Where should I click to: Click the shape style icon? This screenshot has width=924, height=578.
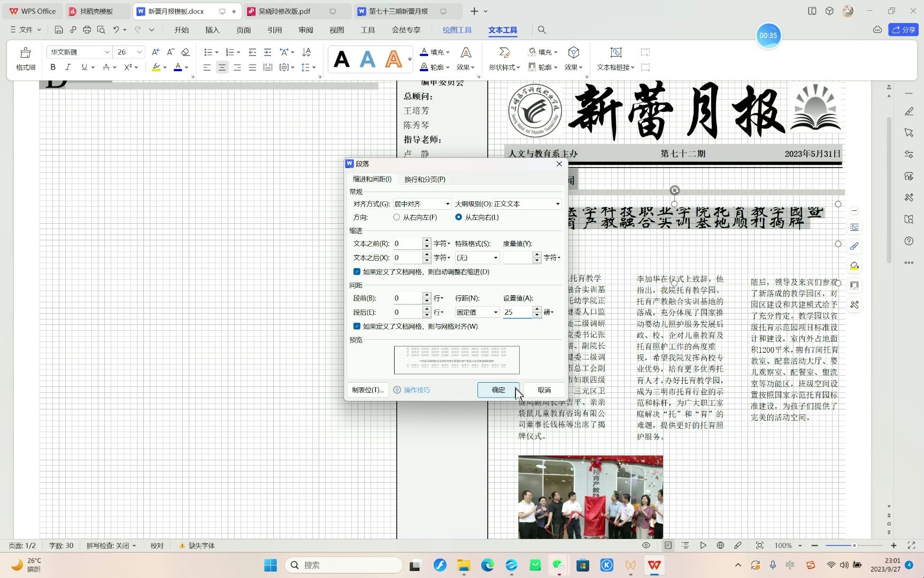click(x=504, y=52)
